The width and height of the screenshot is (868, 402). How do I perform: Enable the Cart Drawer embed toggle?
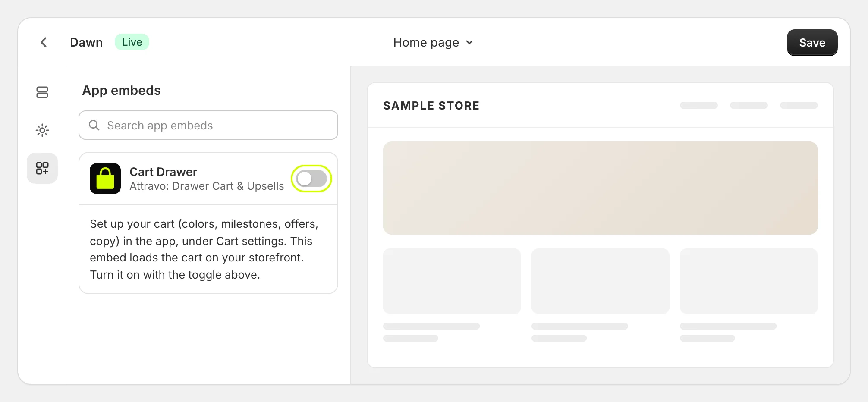tap(311, 179)
